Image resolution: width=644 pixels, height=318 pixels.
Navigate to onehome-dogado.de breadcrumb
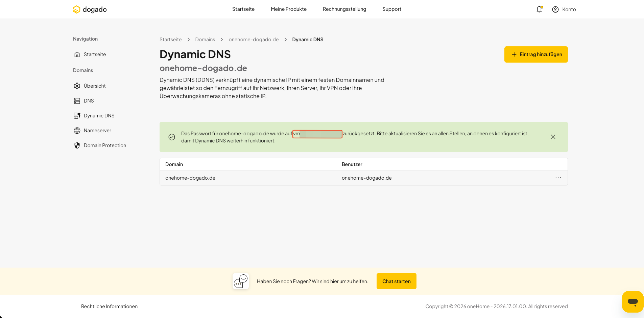254,40
